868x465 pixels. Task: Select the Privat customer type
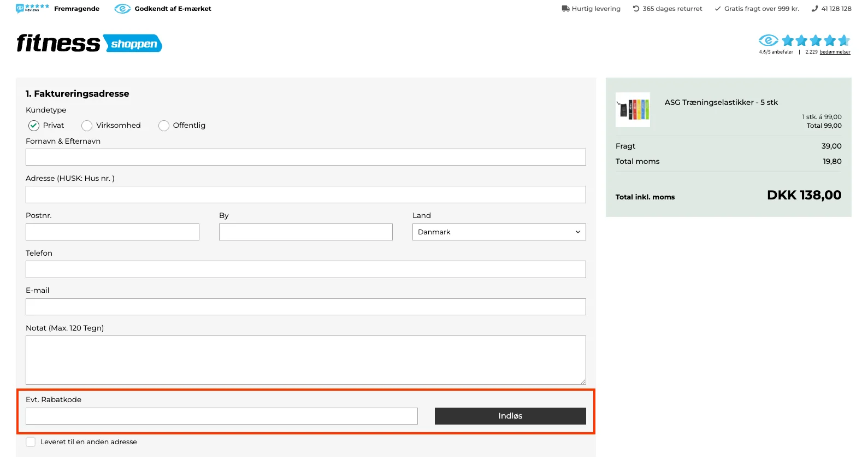(34, 126)
